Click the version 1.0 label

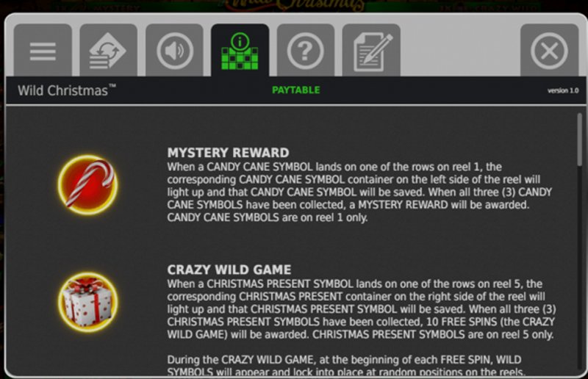point(563,90)
